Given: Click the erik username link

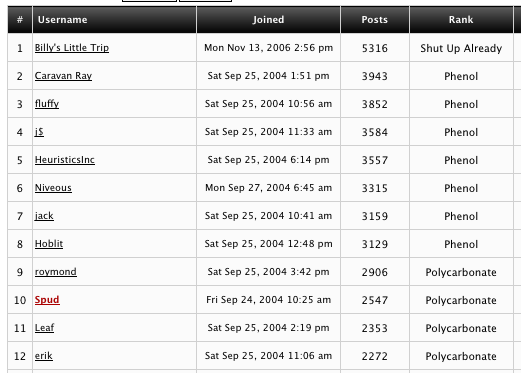Looking at the screenshot, I should click(44, 356).
